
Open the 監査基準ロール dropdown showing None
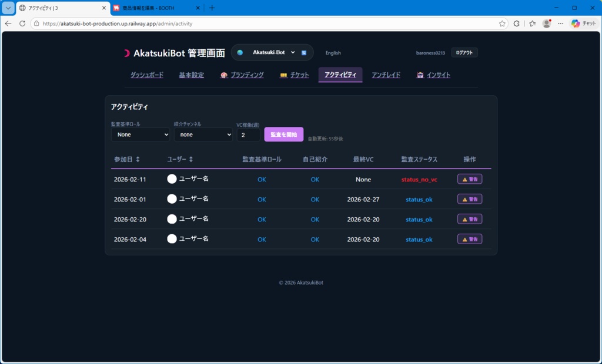coord(140,134)
